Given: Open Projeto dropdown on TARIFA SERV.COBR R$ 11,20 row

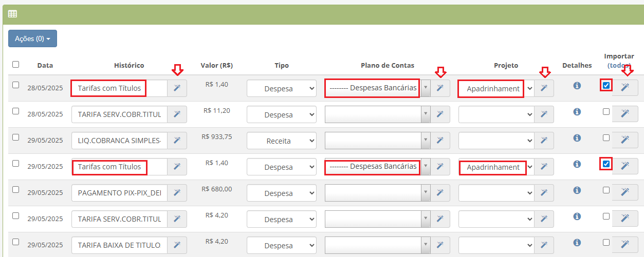Looking at the screenshot, I should [496, 114].
